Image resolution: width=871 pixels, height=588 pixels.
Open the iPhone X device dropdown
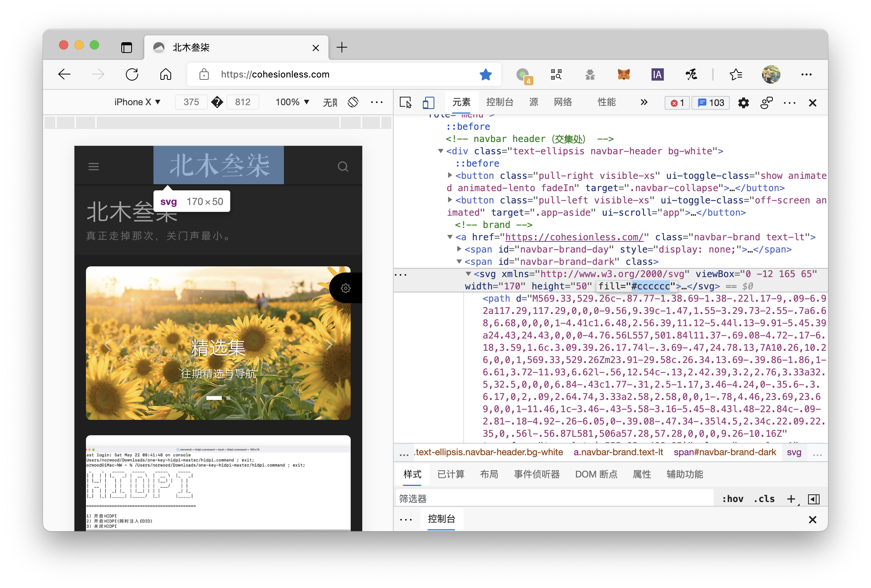(x=137, y=102)
